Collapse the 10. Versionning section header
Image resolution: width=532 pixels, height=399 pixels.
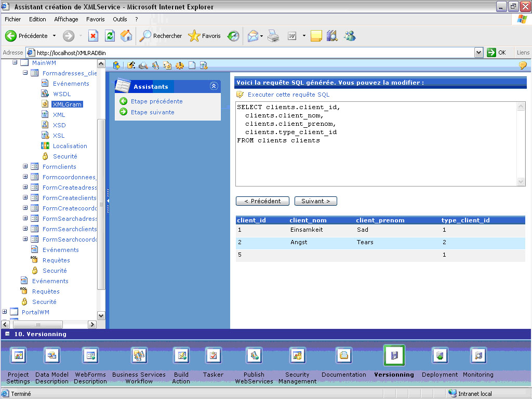coord(8,334)
